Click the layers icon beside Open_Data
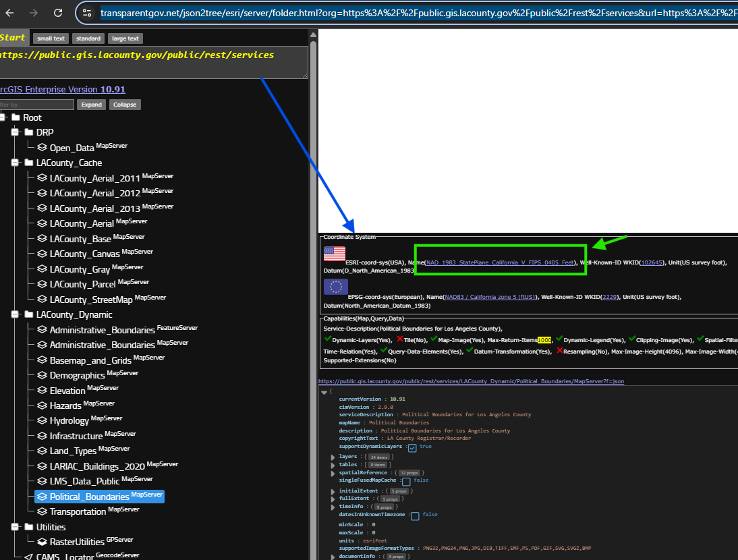This screenshot has width=738, height=560. (42, 148)
